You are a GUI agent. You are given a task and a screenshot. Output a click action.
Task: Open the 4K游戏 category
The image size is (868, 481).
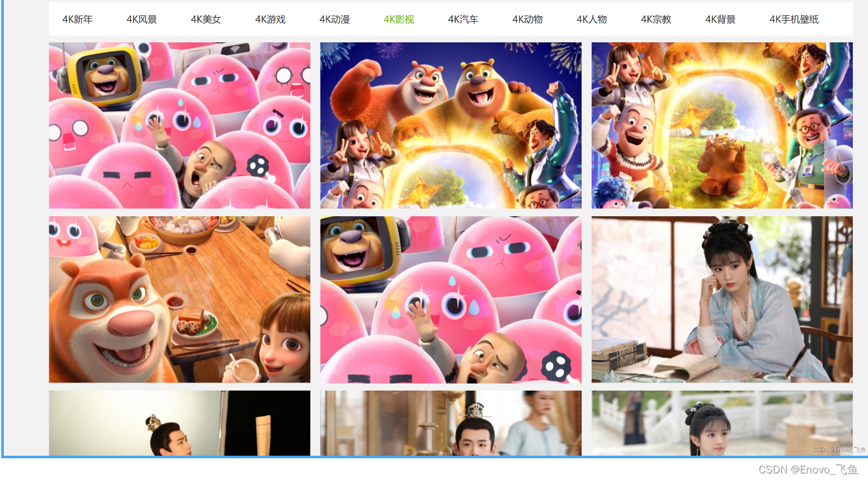point(271,20)
